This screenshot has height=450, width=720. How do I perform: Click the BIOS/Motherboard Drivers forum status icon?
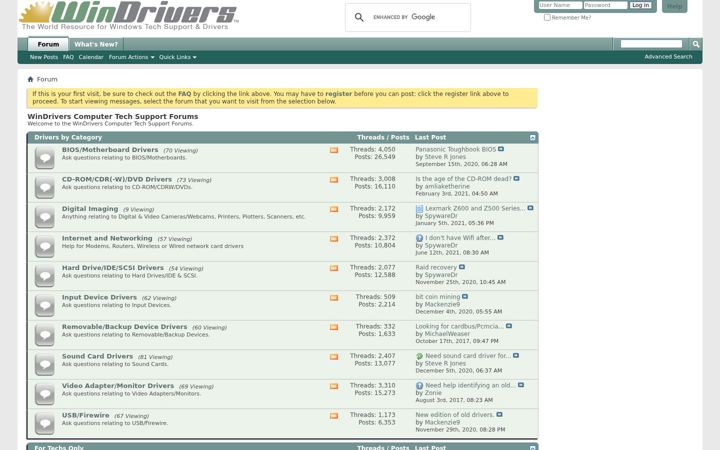pyautogui.click(x=45, y=158)
